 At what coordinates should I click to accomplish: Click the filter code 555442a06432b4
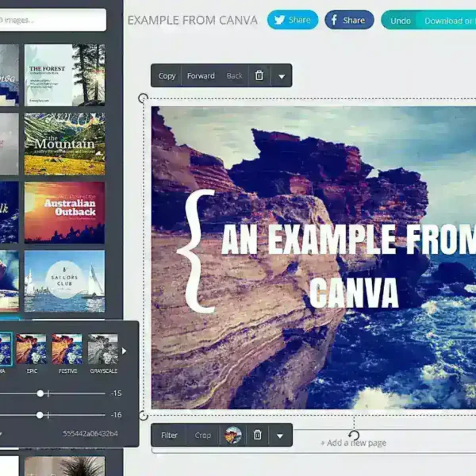(90, 433)
